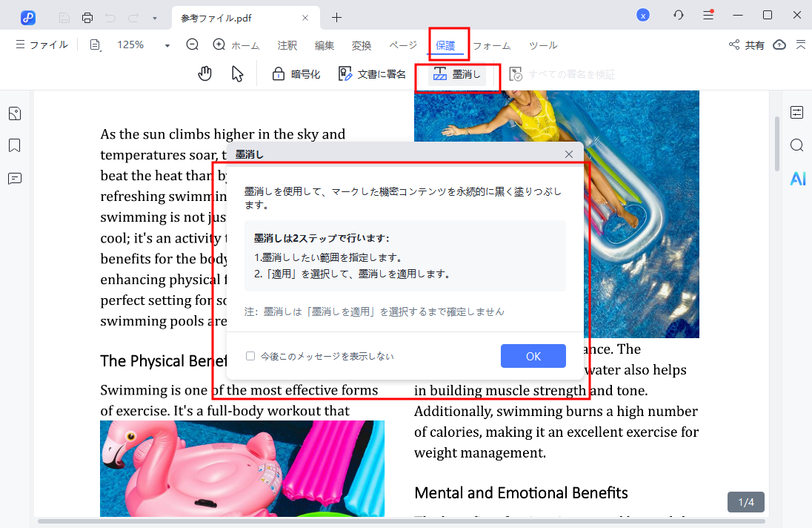This screenshot has height=528, width=812.
Task: Select the Hand tool
Action: [204, 73]
